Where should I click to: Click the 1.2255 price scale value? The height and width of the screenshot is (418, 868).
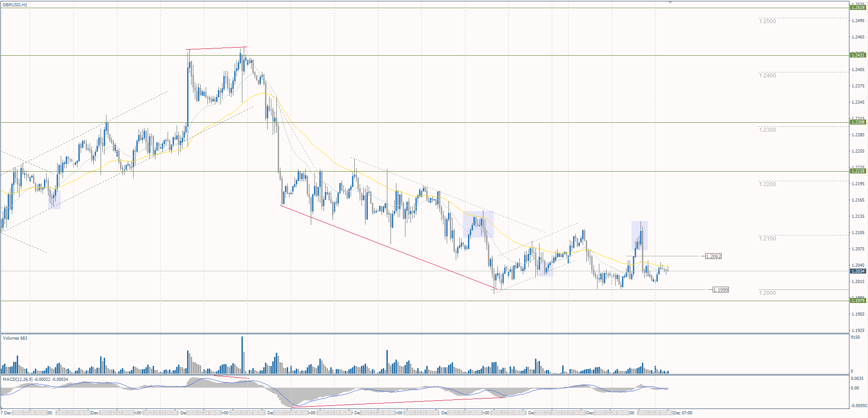[x=858, y=151]
